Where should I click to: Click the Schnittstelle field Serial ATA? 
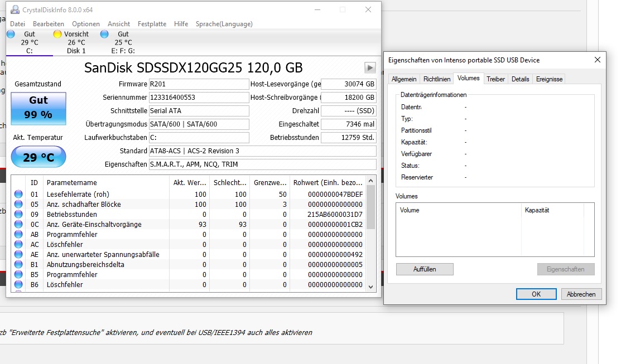(199, 111)
